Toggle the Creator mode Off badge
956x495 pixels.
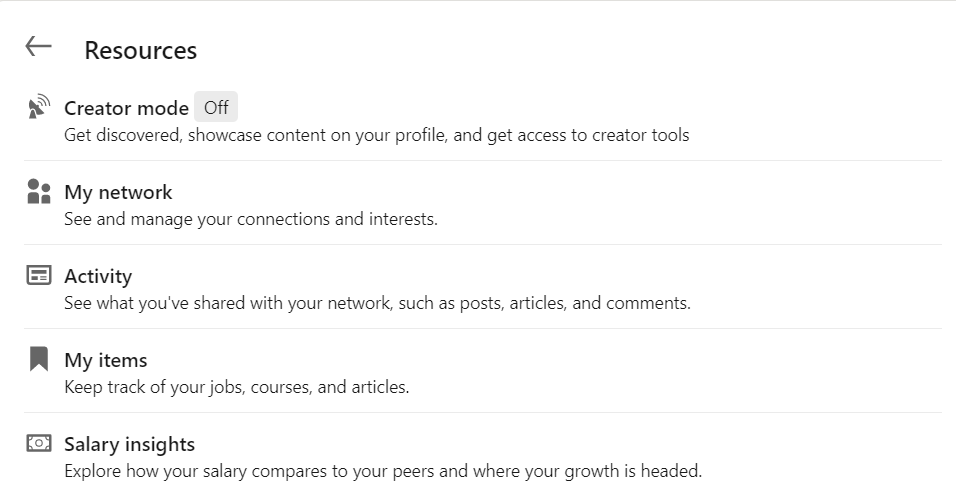tap(216, 108)
